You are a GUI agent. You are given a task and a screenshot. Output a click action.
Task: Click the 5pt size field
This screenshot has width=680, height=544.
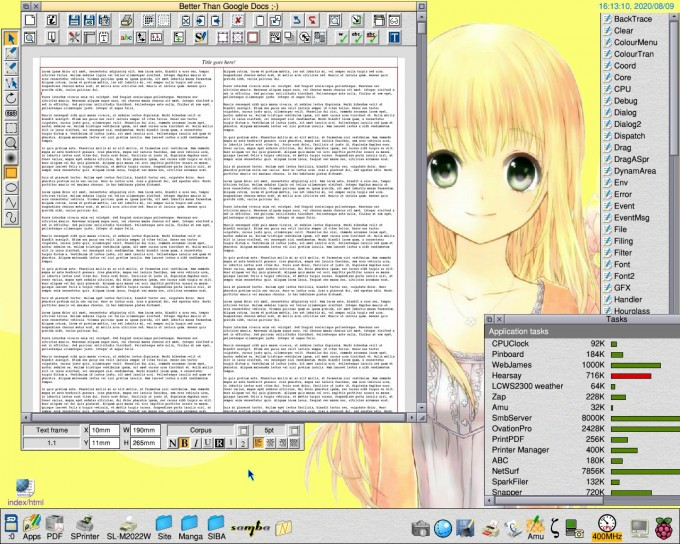pyautogui.click(x=269, y=430)
